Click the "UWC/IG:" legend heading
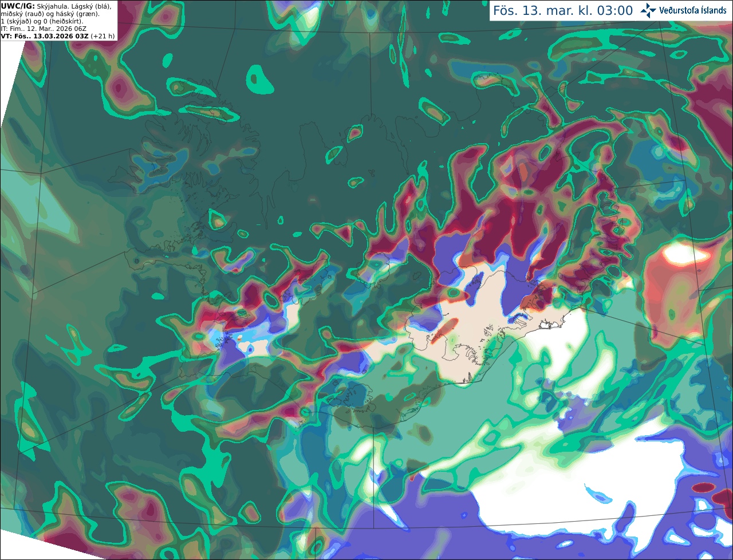The height and width of the screenshot is (560, 733). pos(18,6)
